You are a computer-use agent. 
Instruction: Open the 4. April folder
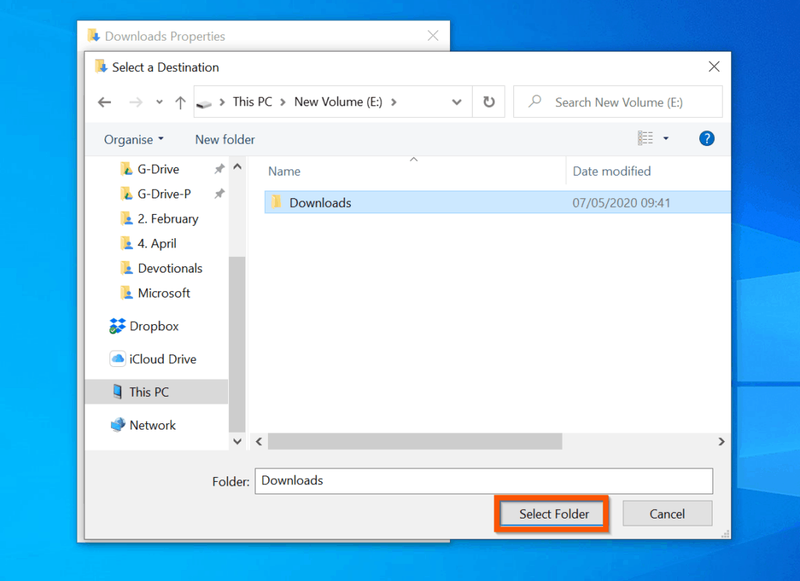(157, 244)
